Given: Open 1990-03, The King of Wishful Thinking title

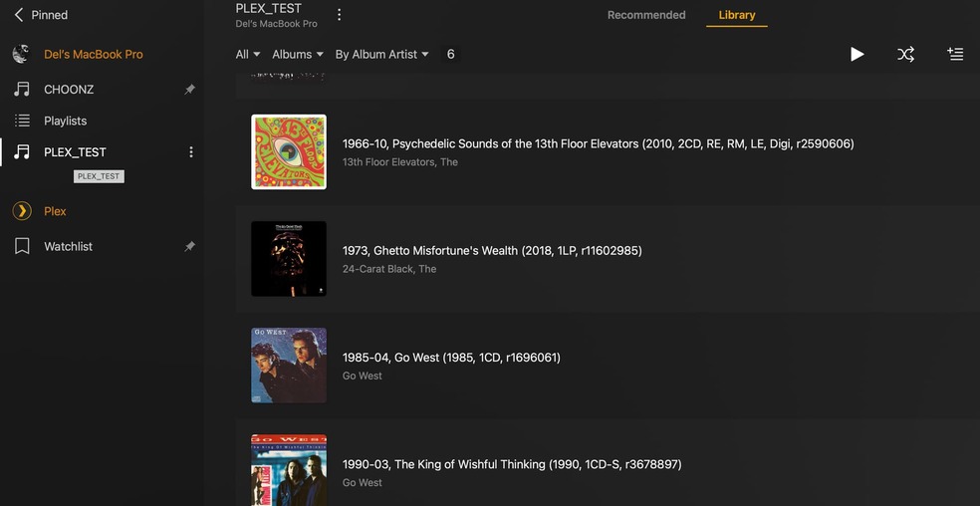Looking at the screenshot, I should [x=512, y=465].
